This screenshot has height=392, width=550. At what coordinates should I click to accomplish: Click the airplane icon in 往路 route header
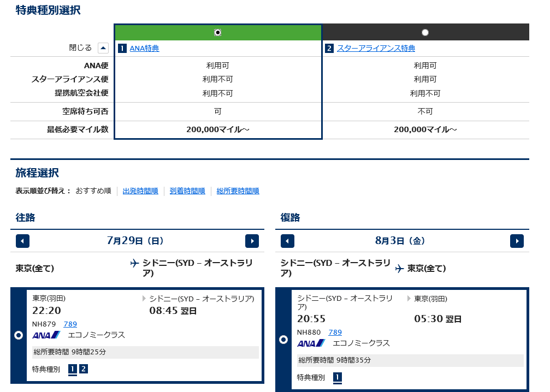pyautogui.click(x=134, y=263)
